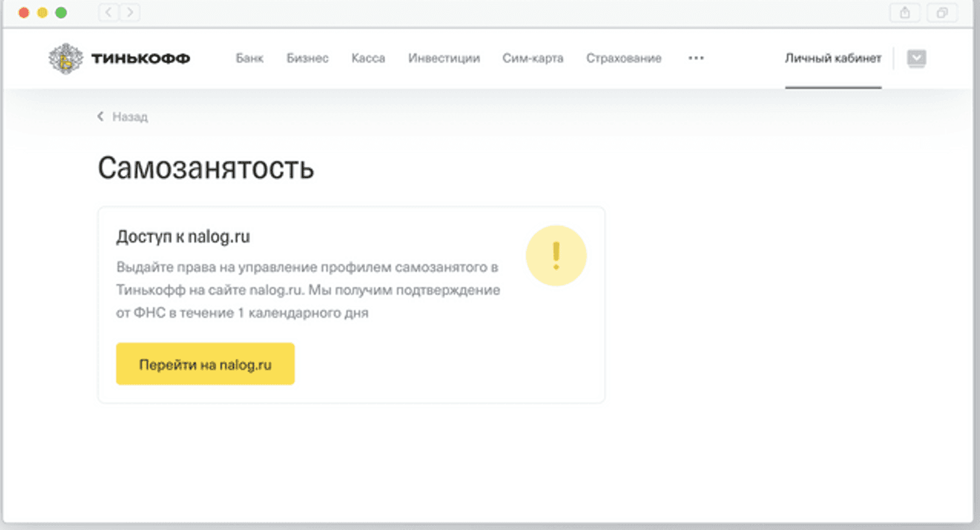Go back using the Назад link
980x530 pixels.
(x=130, y=117)
